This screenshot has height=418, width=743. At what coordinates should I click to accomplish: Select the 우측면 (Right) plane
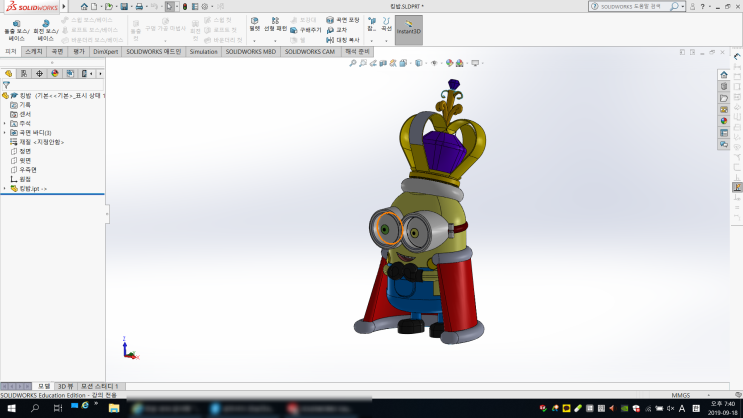[23, 170]
